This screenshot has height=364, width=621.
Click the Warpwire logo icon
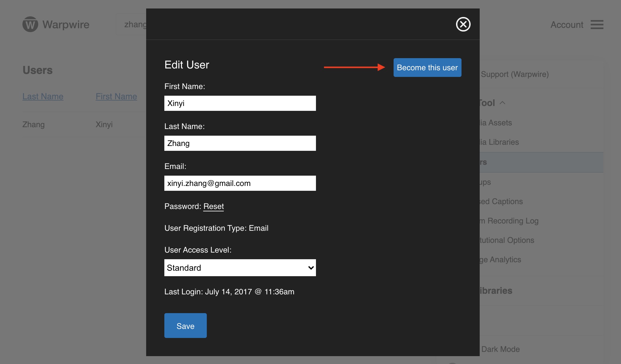pos(30,24)
